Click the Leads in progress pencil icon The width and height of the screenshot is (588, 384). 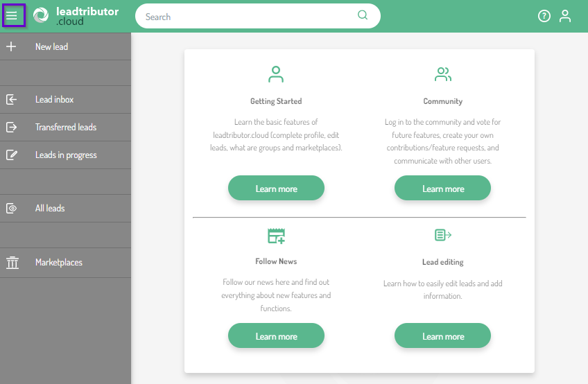[12, 155]
